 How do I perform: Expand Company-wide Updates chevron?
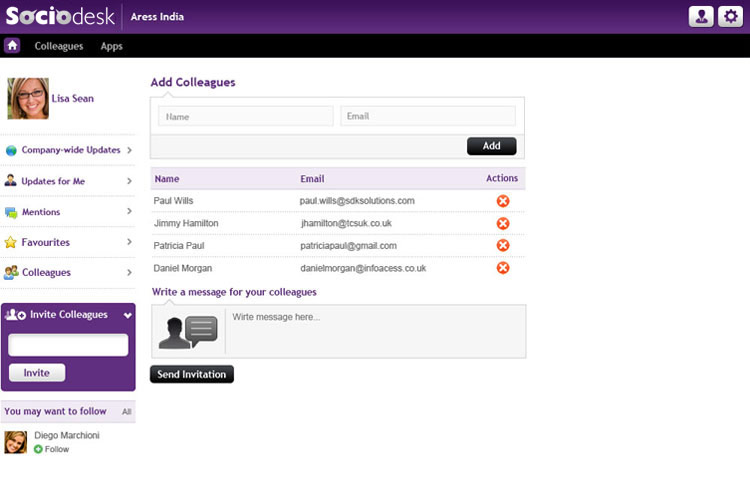pyautogui.click(x=129, y=150)
